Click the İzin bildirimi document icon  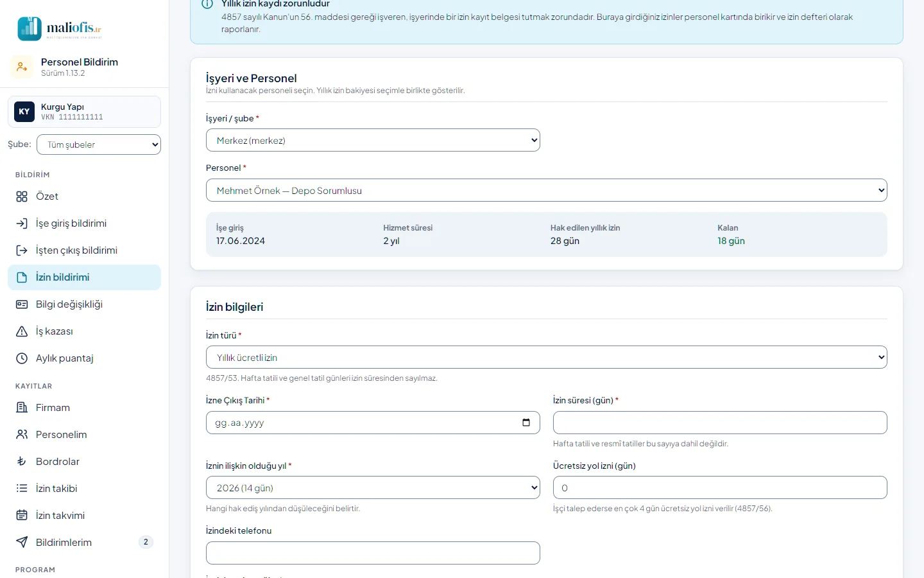pyautogui.click(x=22, y=277)
